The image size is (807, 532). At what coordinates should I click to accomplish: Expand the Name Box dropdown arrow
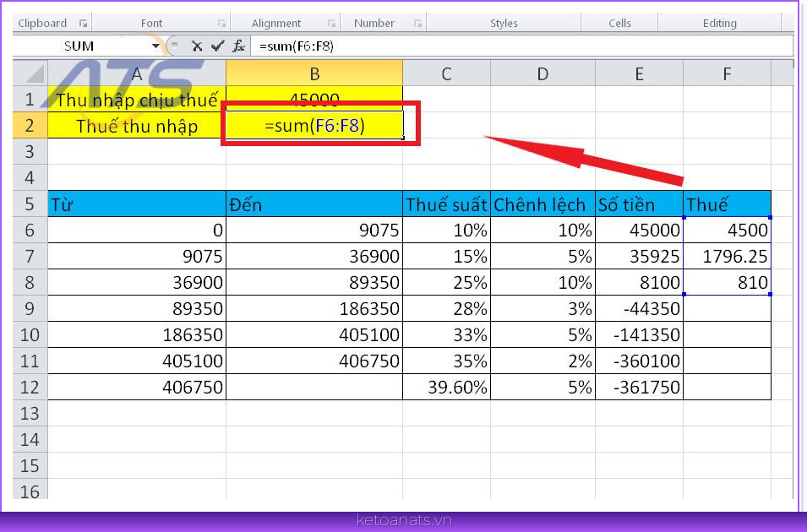155,46
